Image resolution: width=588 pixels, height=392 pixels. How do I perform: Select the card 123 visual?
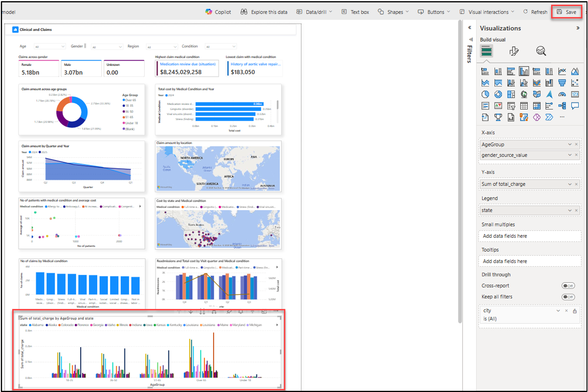(x=575, y=94)
